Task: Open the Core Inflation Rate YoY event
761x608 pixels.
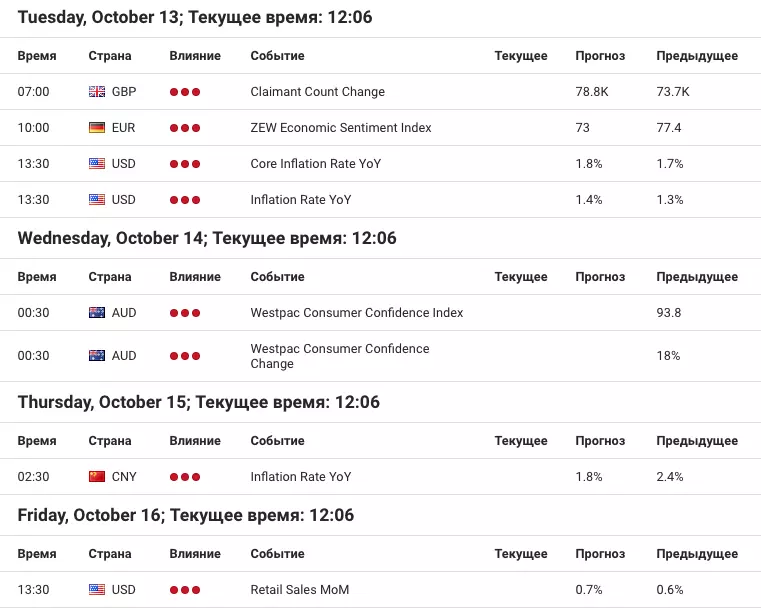Action: pyautogui.click(x=315, y=164)
